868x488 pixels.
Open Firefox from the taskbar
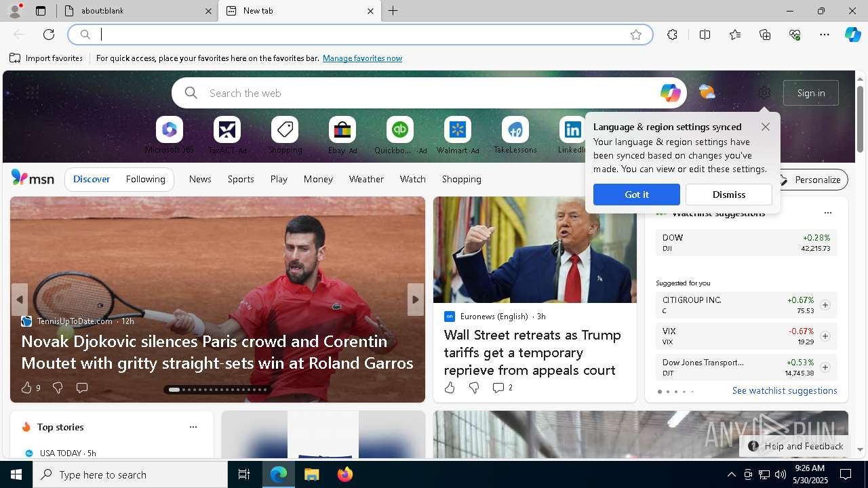coord(344,474)
